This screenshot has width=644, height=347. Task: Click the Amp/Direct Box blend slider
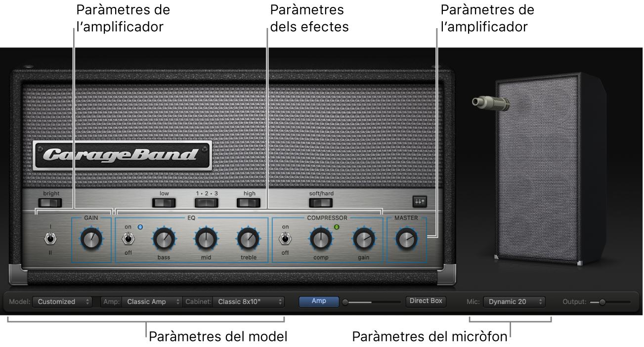tap(372, 302)
